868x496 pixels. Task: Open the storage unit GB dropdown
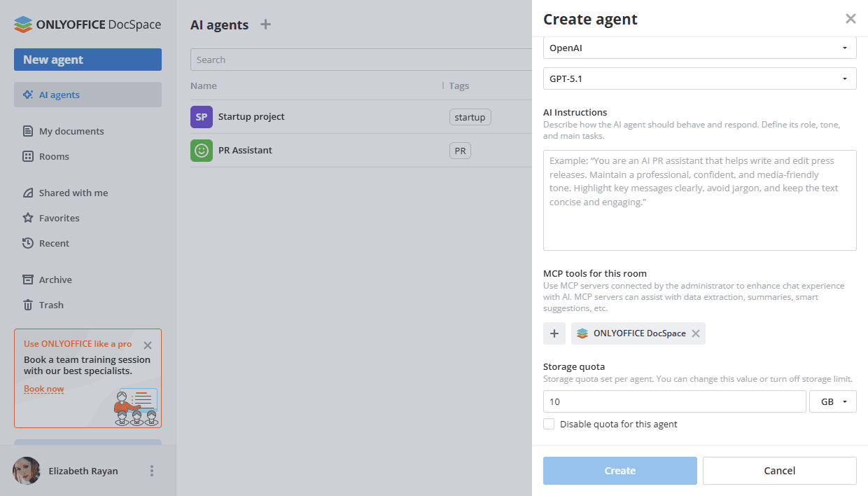[x=832, y=401]
